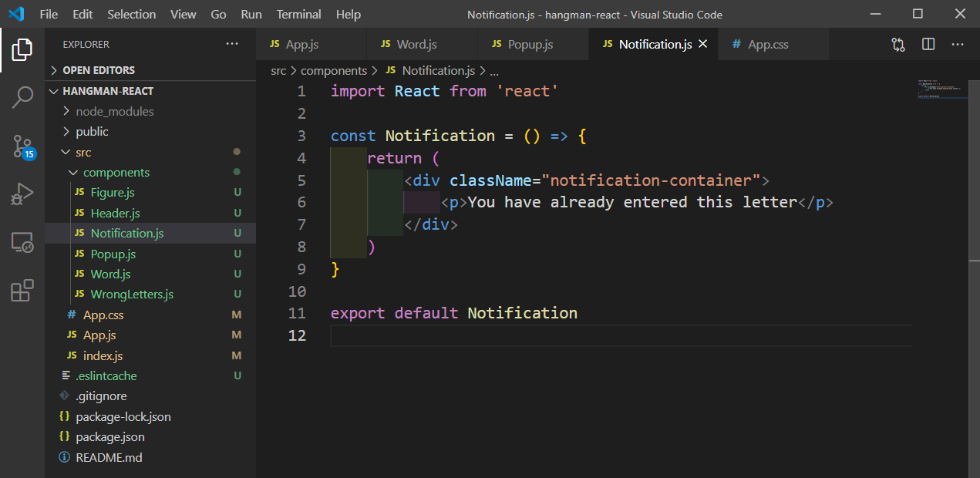Click the components breadcrumb segment

point(334,70)
